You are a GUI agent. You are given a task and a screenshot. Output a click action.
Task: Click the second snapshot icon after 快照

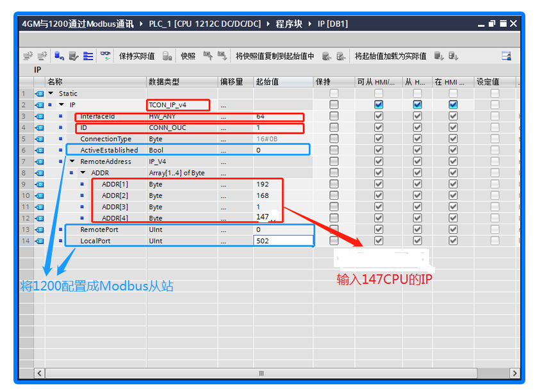click(x=222, y=56)
